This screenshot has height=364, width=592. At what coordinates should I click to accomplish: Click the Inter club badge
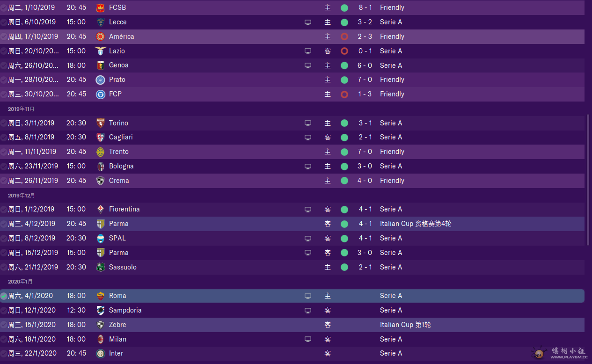100,353
